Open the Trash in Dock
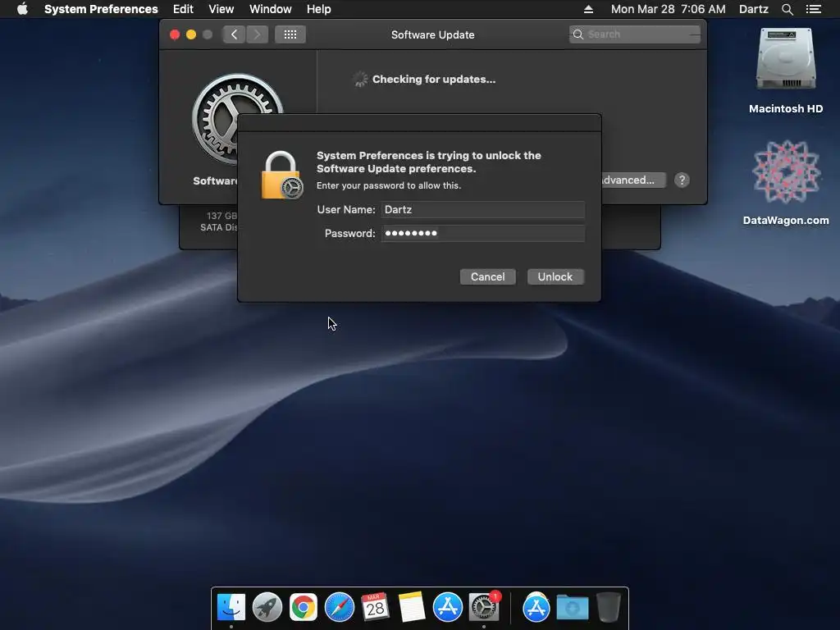 (608, 607)
